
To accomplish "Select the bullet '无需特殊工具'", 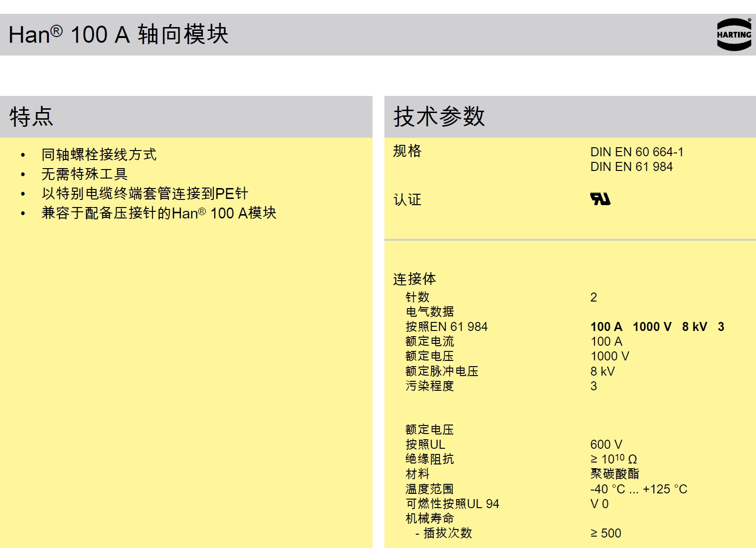I will 85,174.
